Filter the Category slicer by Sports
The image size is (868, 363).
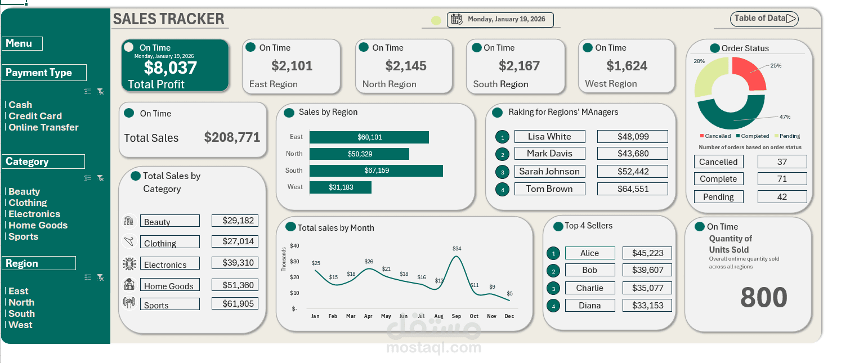coord(23,236)
